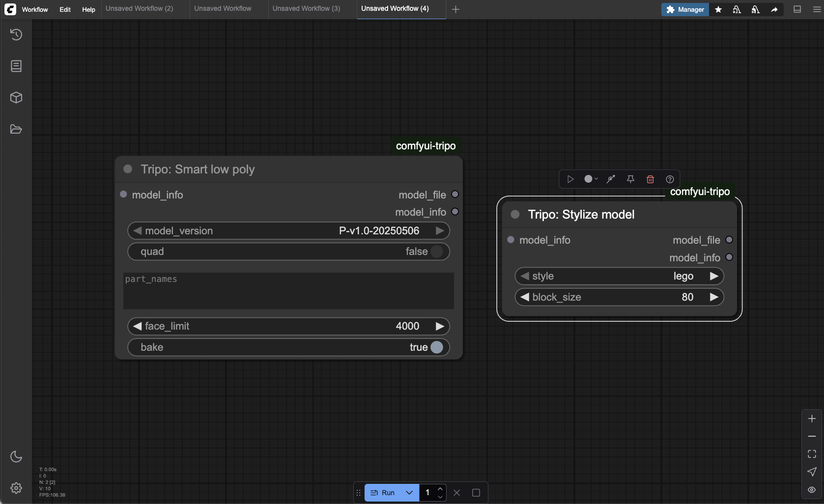Toggle link visibility eye icon
The height and width of the screenshot is (504, 824).
click(812, 490)
